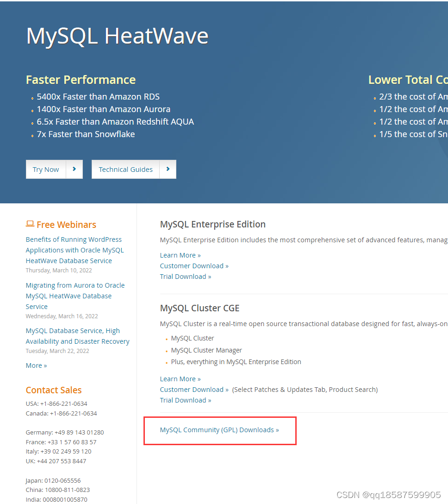This screenshot has height=504, width=448.
Task: Click the Germany phone number line
Action: pos(65,433)
